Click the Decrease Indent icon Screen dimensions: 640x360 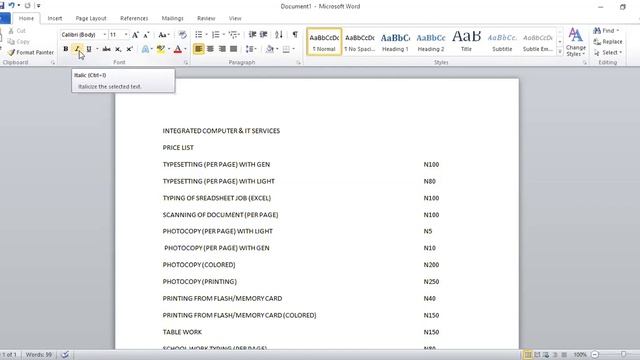[x=252, y=35]
